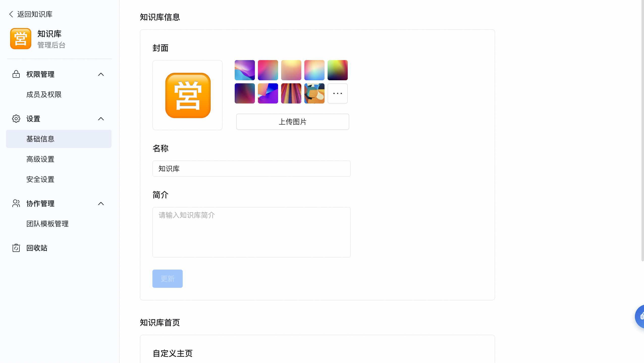Open 安全设置

(x=40, y=179)
